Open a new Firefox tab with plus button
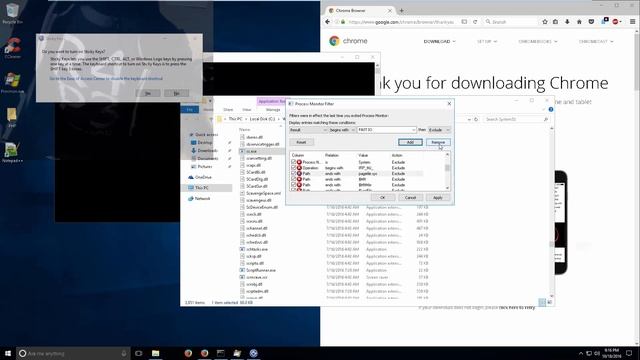 tap(402, 10)
